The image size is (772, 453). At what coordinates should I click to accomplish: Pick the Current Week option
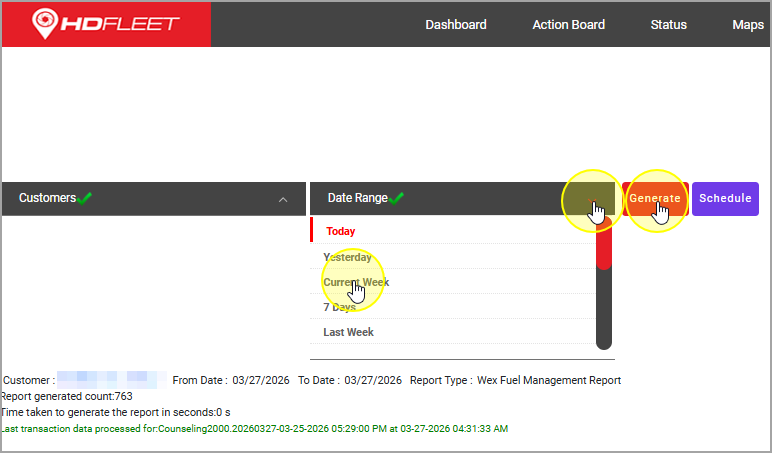tap(356, 282)
